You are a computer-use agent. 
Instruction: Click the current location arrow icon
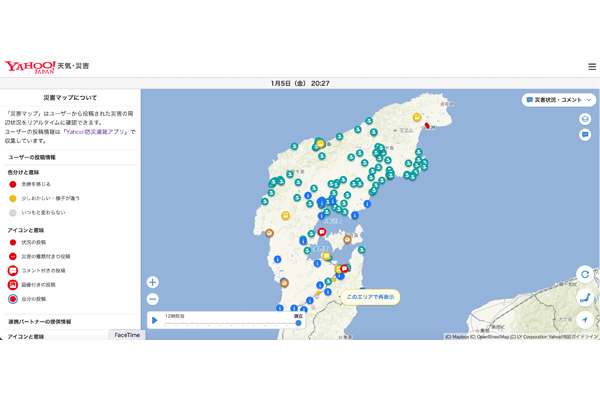click(x=585, y=320)
